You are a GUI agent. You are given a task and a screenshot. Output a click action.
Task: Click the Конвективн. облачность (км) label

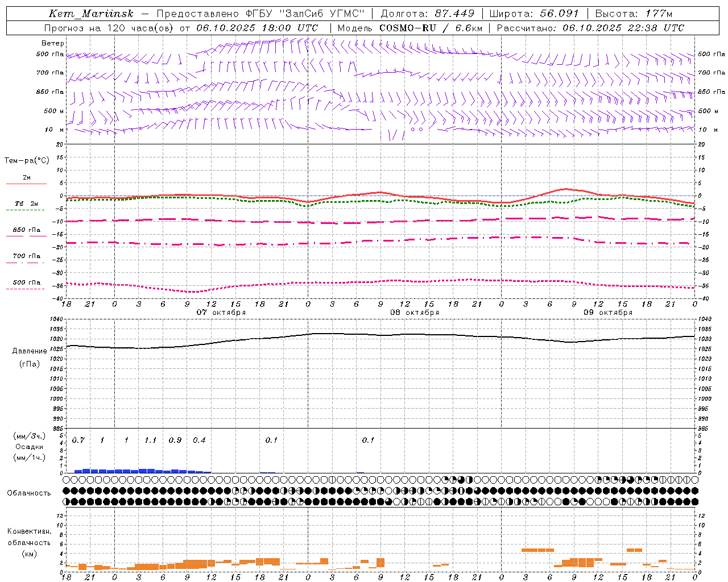[x=29, y=542]
